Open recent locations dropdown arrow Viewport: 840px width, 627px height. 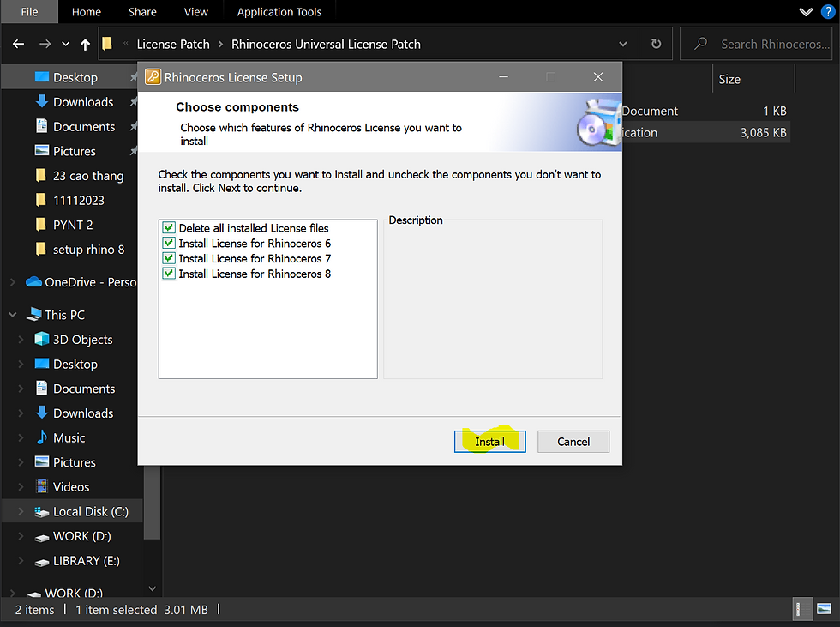click(x=65, y=44)
